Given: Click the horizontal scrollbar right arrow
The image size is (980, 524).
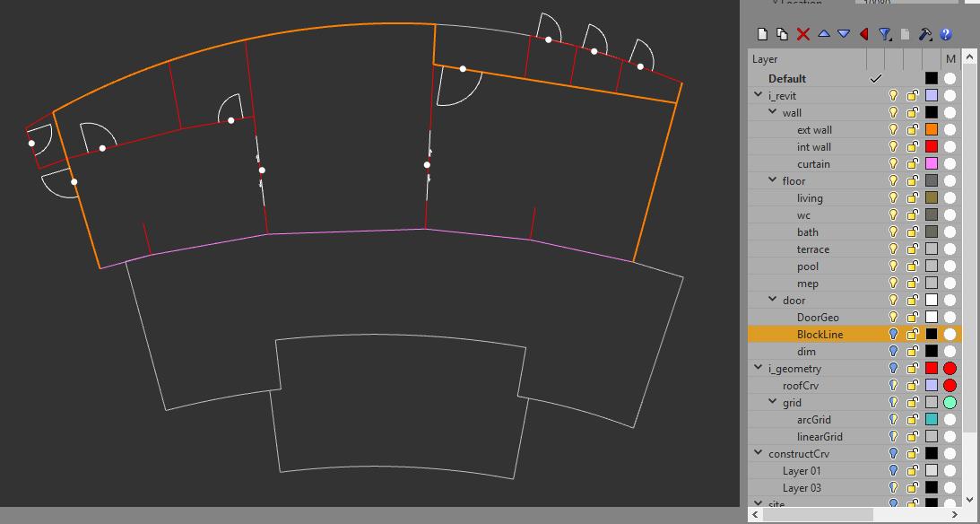Looking at the screenshot, I should pos(956,515).
